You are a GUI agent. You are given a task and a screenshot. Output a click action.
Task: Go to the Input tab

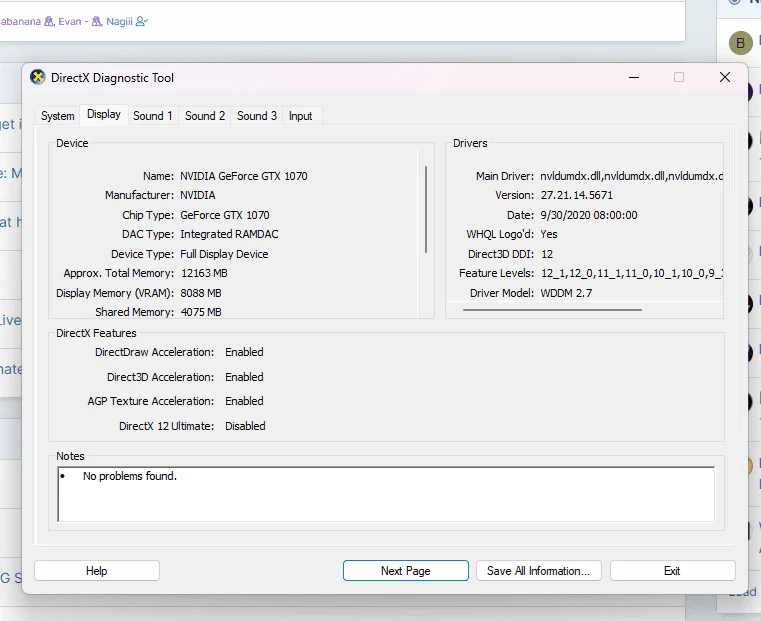pyautogui.click(x=300, y=116)
